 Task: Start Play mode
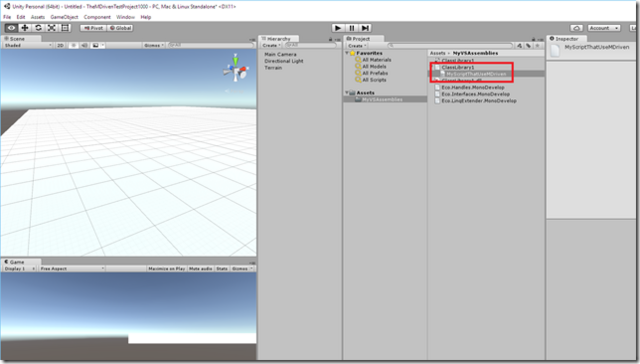[338, 28]
